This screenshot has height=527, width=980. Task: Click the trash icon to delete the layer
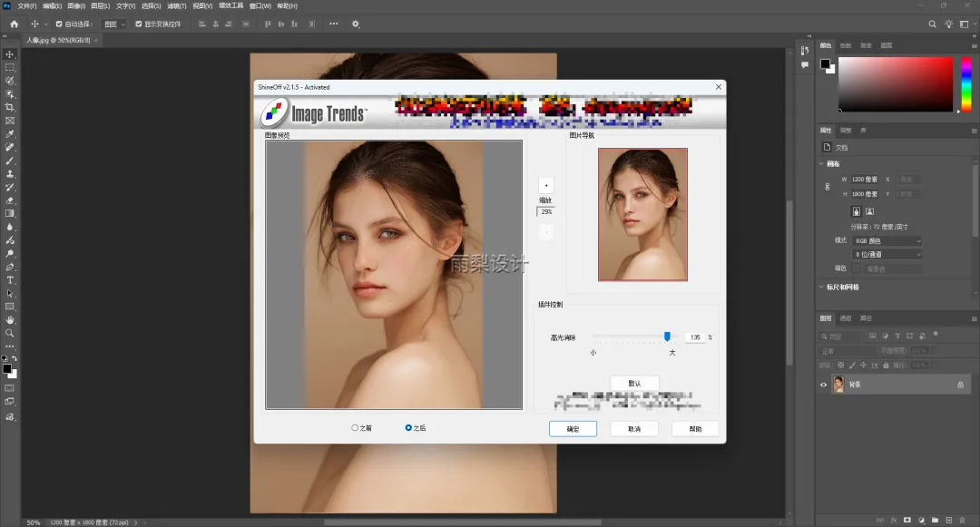(x=963, y=520)
